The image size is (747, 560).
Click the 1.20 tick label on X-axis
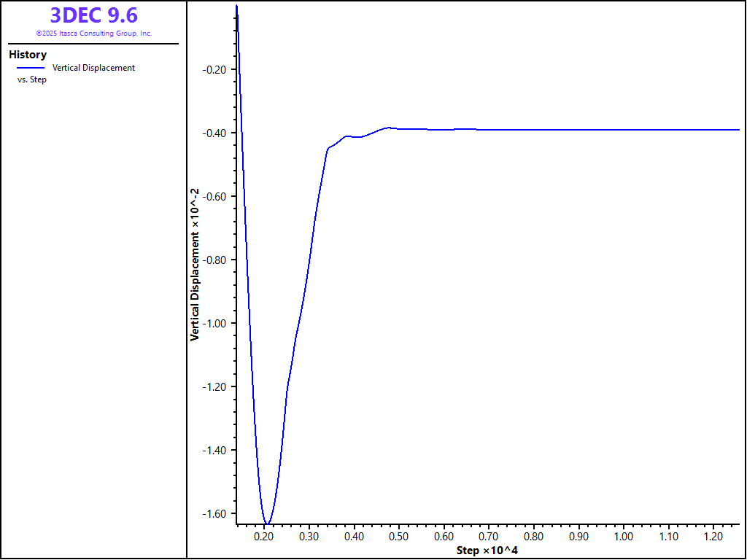click(x=713, y=537)
